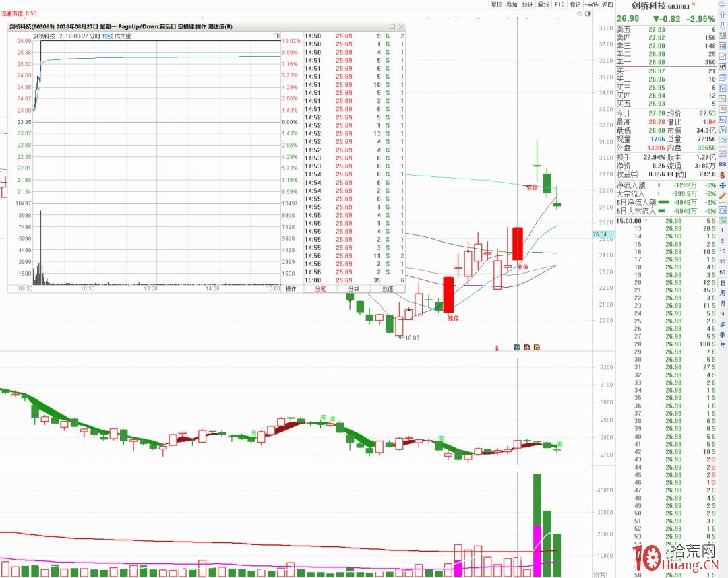Click the 叠加 overlay toolbar button

[x=512, y=4]
